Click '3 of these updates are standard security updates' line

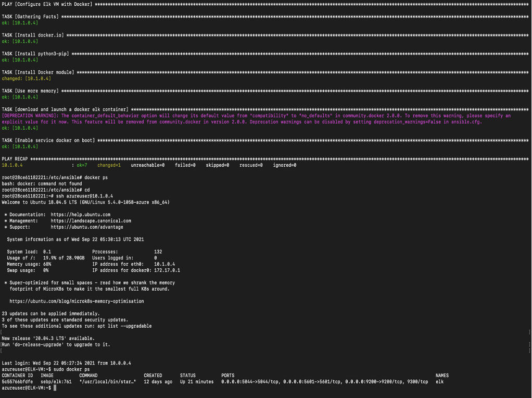pos(65,320)
